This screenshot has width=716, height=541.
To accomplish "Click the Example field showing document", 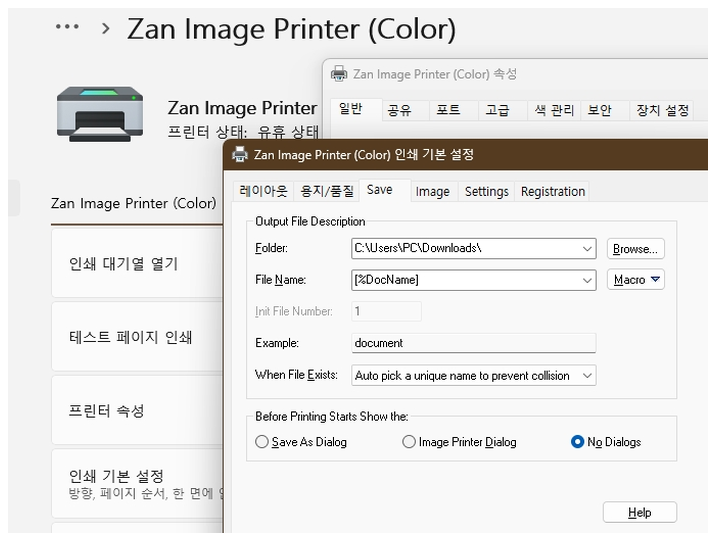I will pos(474,343).
